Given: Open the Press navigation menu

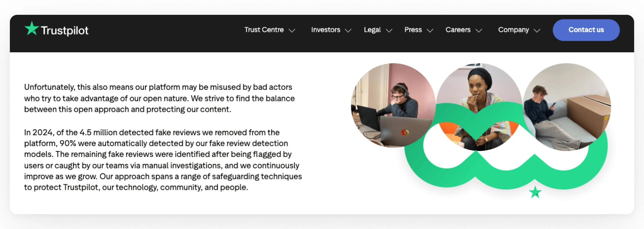Looking at the screenshot, I should click(x=413, y=30).
